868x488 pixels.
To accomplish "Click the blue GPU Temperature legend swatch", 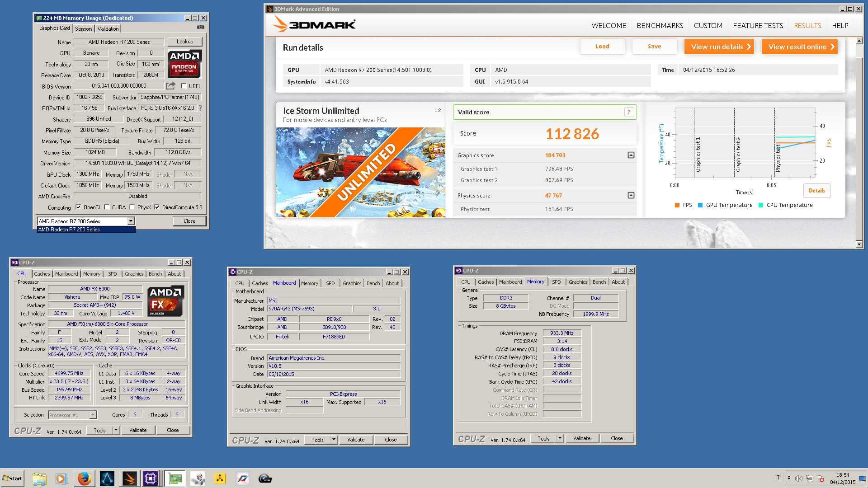I will 700,205.
